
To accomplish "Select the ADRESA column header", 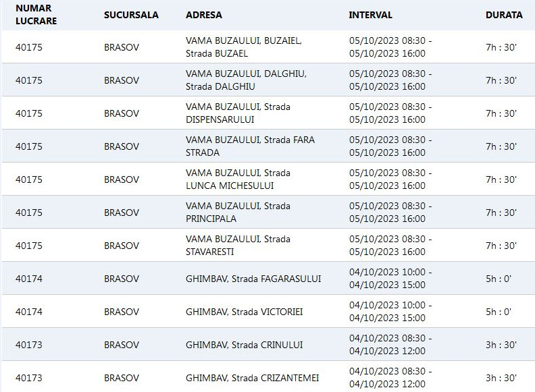I will (203, 15).
